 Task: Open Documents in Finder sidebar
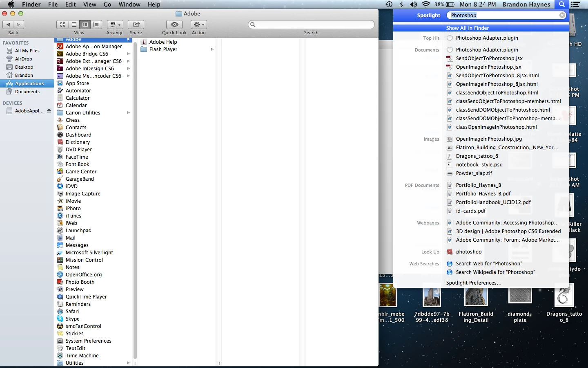27,92
